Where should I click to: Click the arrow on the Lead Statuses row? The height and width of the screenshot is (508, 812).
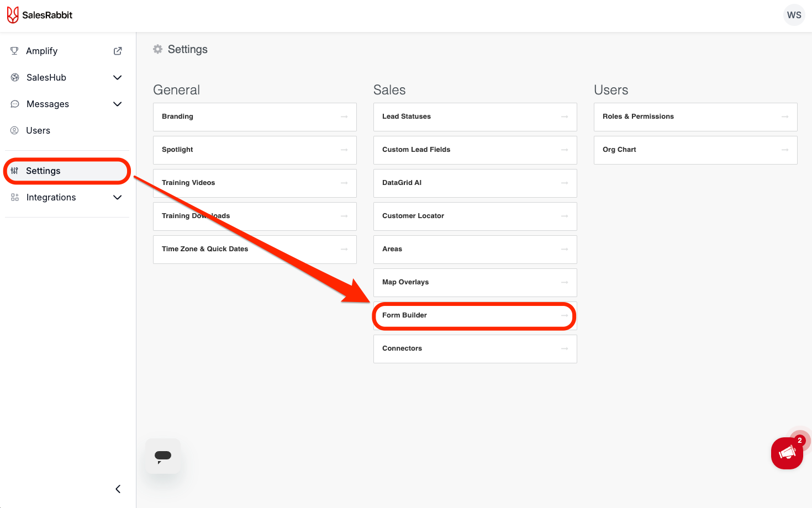click(565, 117)
